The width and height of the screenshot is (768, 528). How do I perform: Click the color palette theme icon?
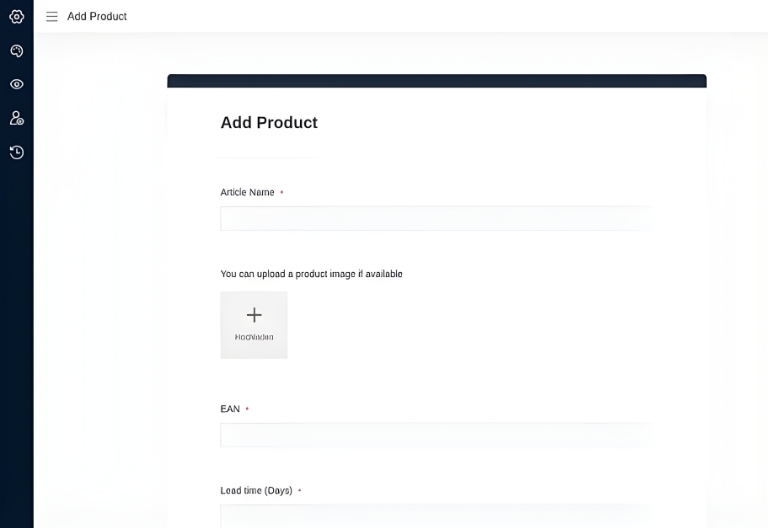(x=16, y=50)
